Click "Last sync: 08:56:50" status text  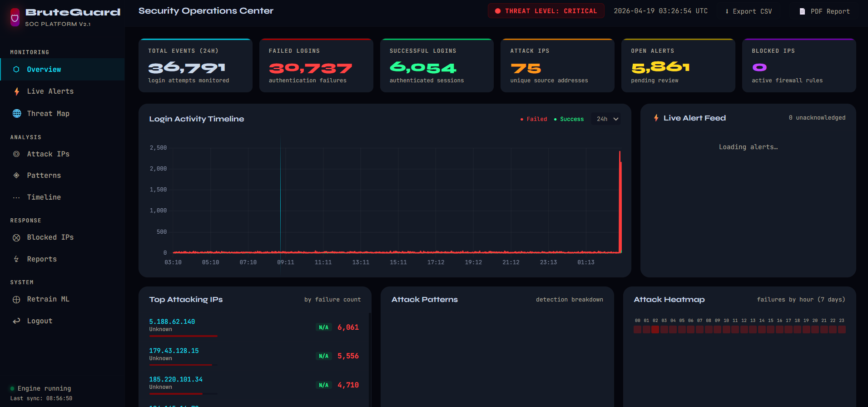tap(41, 398)
